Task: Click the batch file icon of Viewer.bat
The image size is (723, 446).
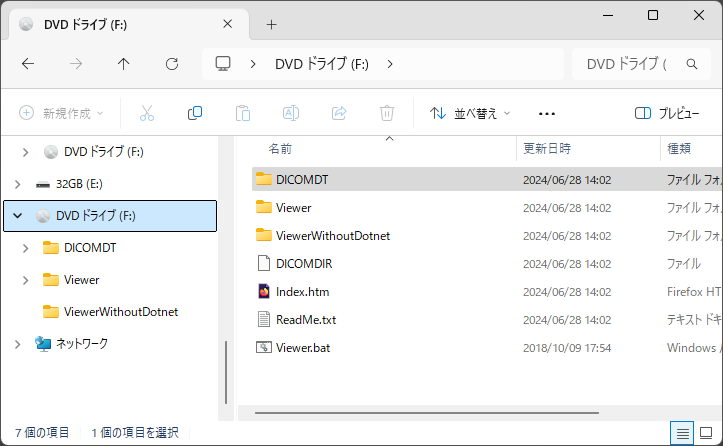Action: pyautogui.click(x=264, y=347)
